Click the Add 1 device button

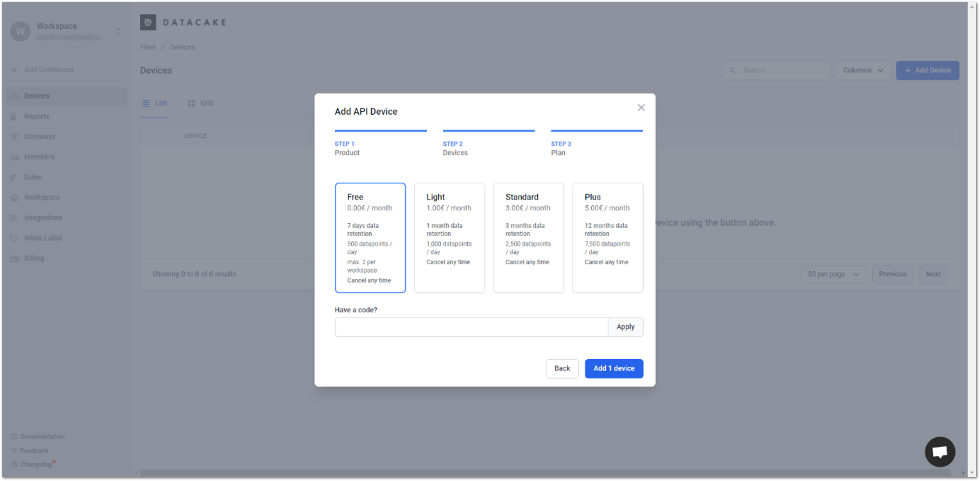click(x=613, y=368)
